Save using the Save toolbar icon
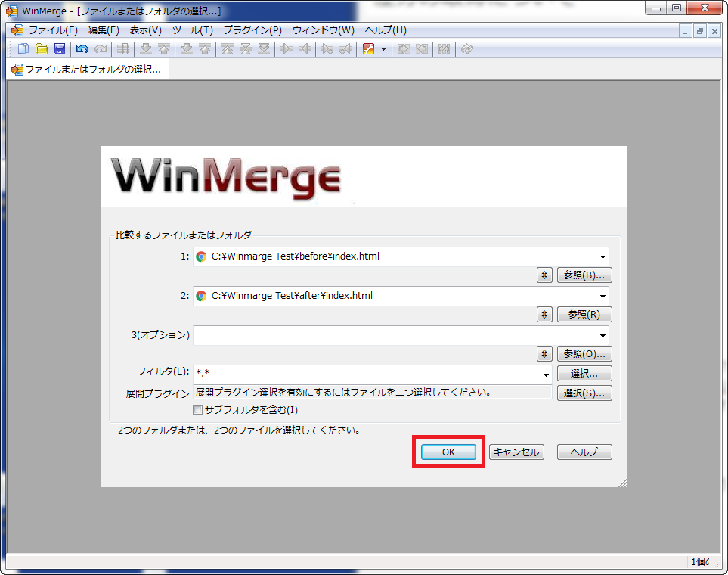This screenshot has width=728, height=575. (60, 49)
